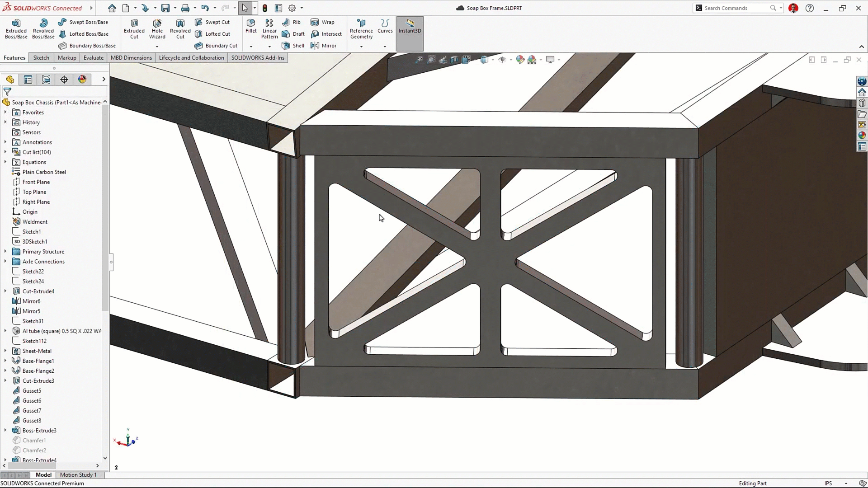Select the Wrap feature tool
The image size is (868, 488).
[x=322, y=22]
